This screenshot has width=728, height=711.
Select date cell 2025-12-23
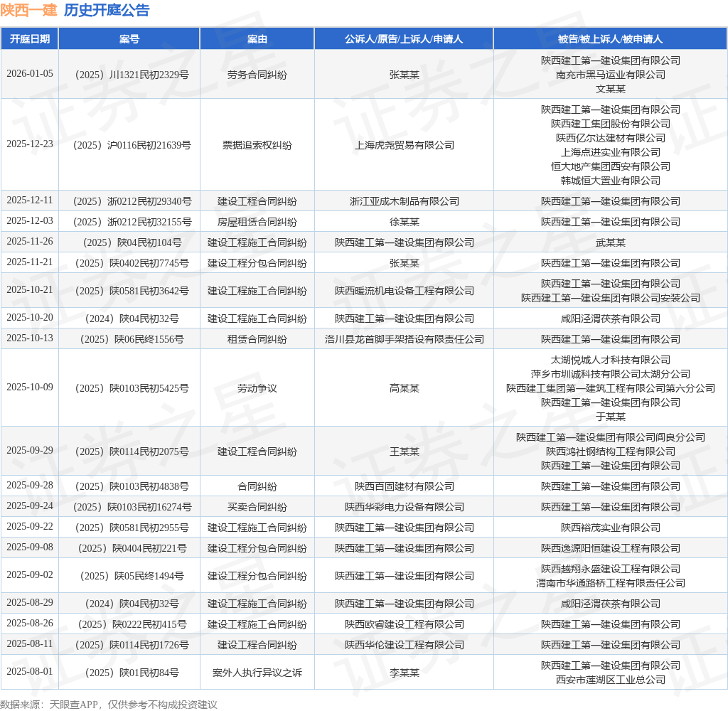tap(30, 144)
